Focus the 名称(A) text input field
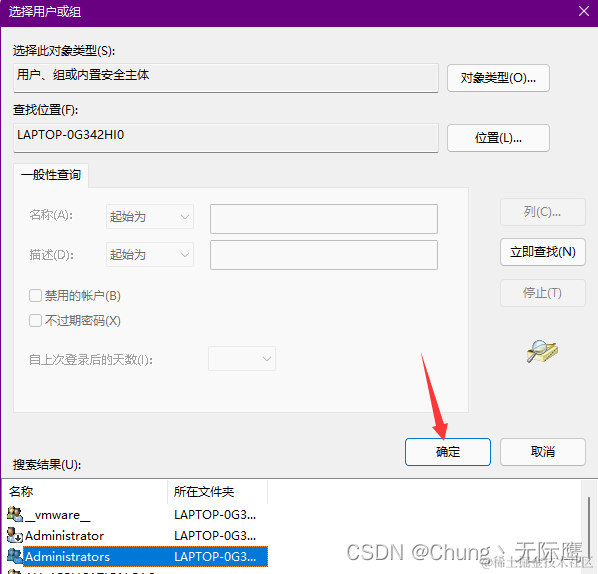This screenshot has height=574, width=598. tap(324, 219)
